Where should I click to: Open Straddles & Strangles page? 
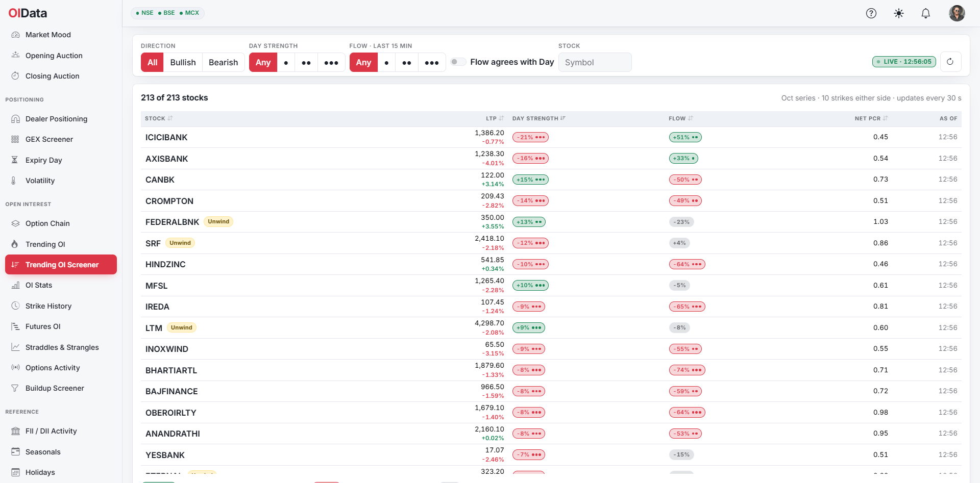click(62, 347)
